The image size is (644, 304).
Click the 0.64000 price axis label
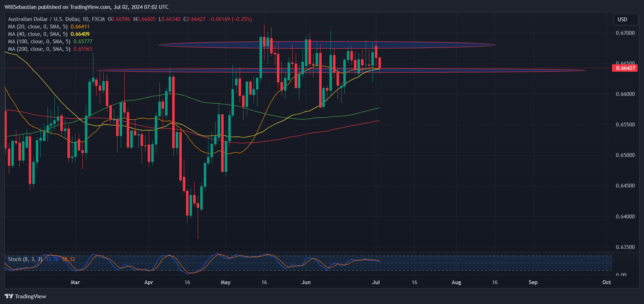point(625,217)
